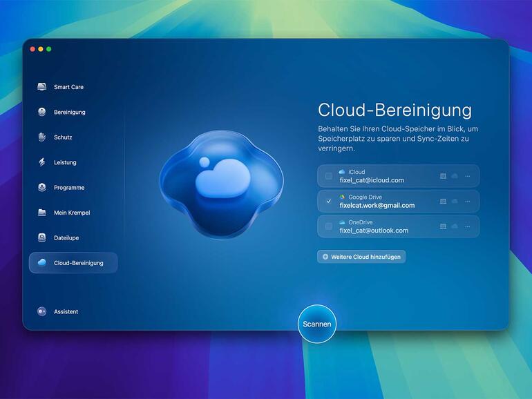The height and width of the screenshot is (399, 532).
Task: Open more options for OneDrive account
Action: (468, 226)
